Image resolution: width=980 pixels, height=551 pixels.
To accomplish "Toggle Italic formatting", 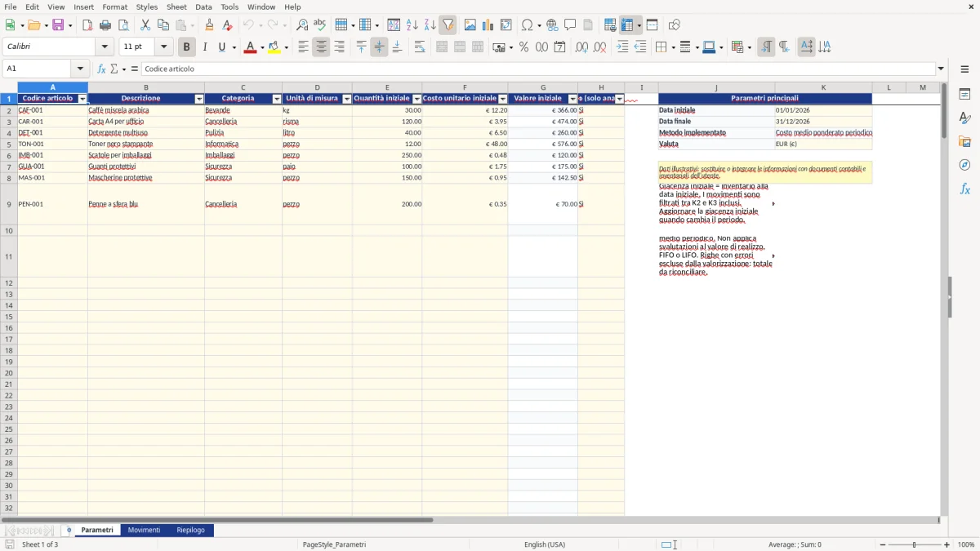I will (204, 47).
